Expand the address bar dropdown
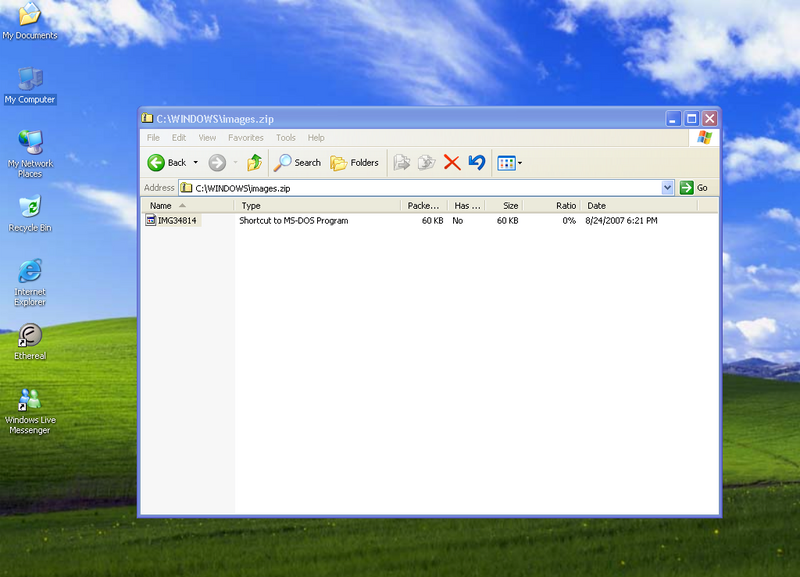 click(x=667, y=188)
